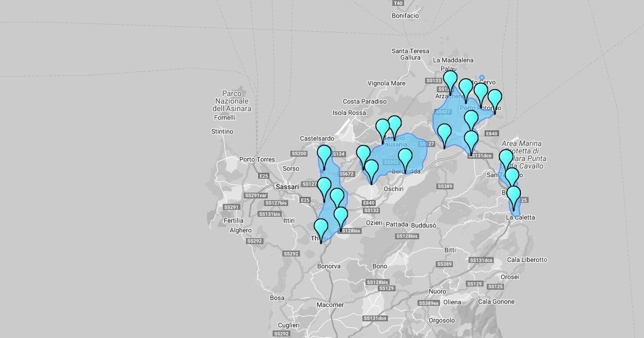Click the Alghero town label
The image size is (644, 338).
tap(240, 230)
